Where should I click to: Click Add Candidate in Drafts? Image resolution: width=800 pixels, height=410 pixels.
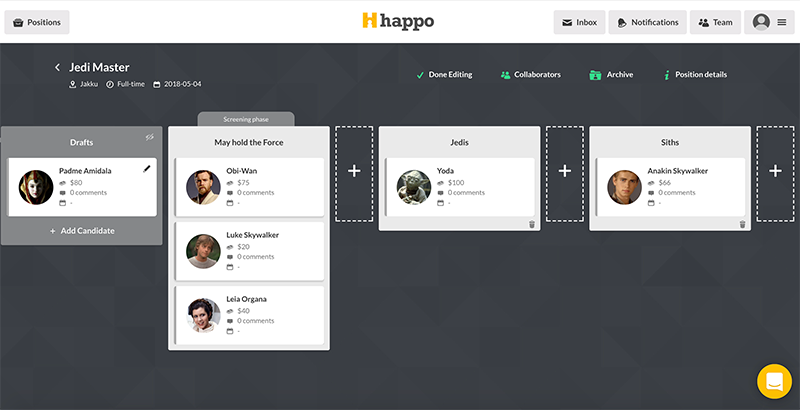[x=82, y=231]
